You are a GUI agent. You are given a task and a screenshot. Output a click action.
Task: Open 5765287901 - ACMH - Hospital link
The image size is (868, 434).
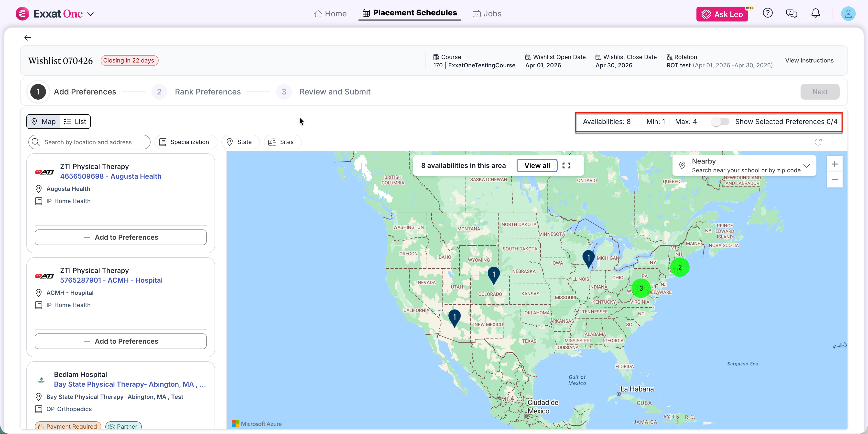point(111,280)
